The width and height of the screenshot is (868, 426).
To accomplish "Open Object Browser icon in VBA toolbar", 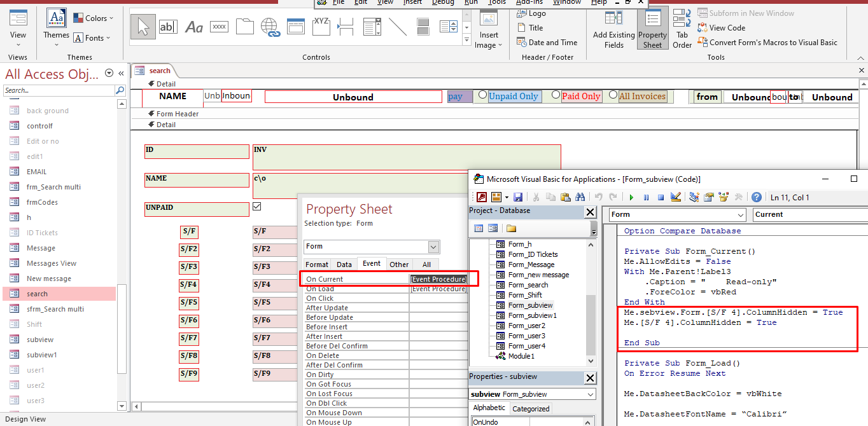I will (x=724, y=197).
